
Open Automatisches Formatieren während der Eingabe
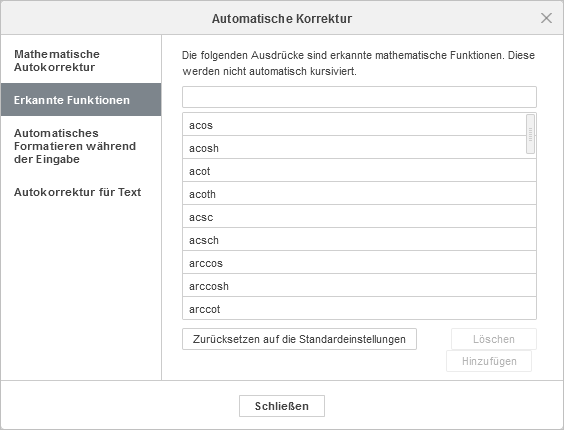[x=81, y=146]
